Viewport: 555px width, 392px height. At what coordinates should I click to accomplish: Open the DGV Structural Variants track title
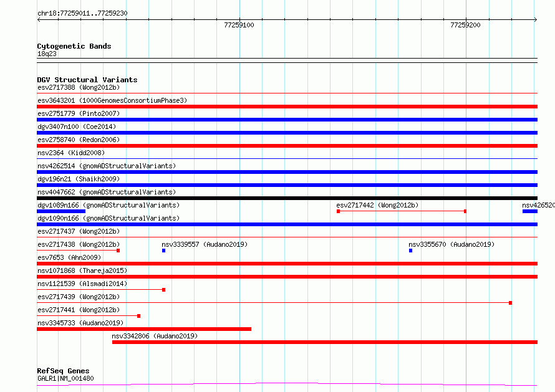coord(87,80)
